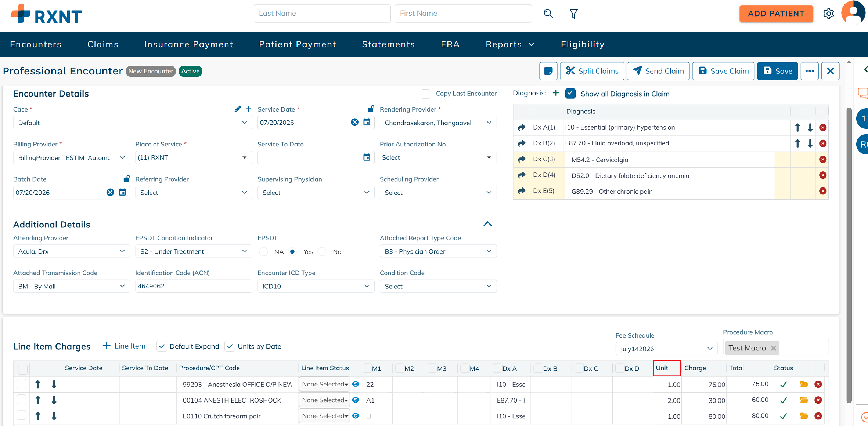The image size is (868, 426).
Task: Add a new diagnosis with plus icon
Action: [x=556, y=93]
